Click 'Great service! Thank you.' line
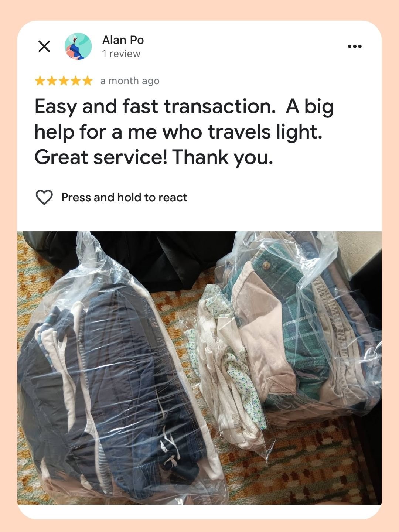 click(154, 157)
